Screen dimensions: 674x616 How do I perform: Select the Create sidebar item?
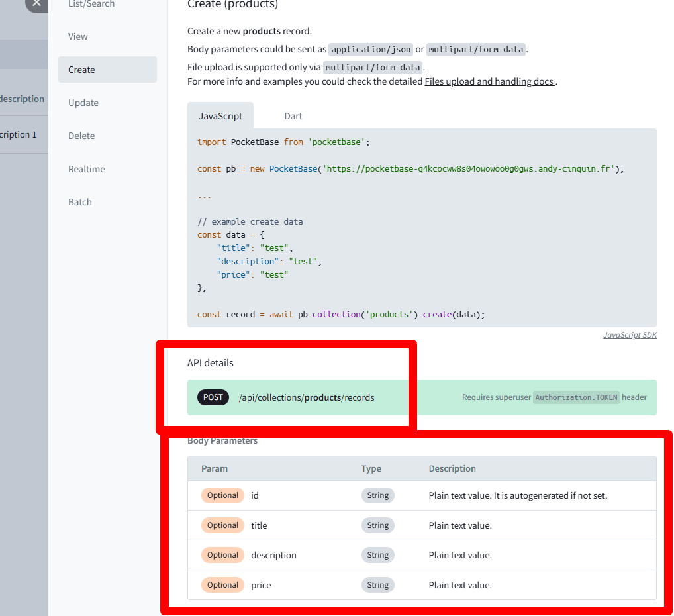[107, 70]
